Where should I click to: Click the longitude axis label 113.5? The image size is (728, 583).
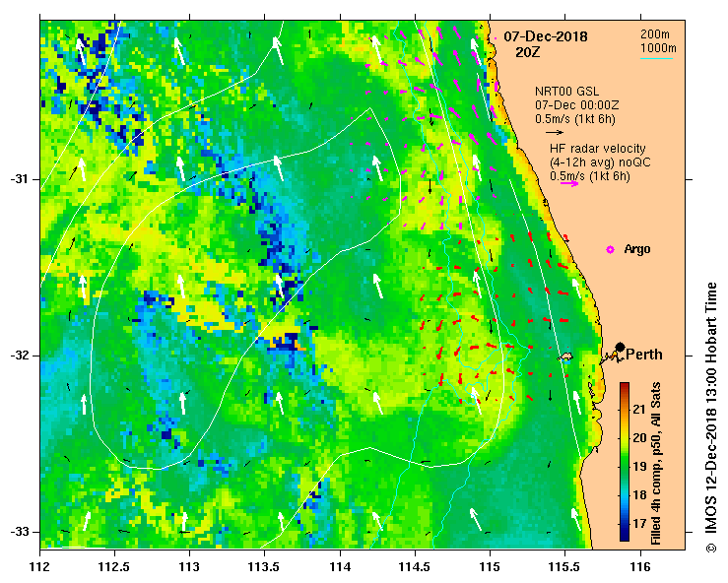click(x=265, y=567)
